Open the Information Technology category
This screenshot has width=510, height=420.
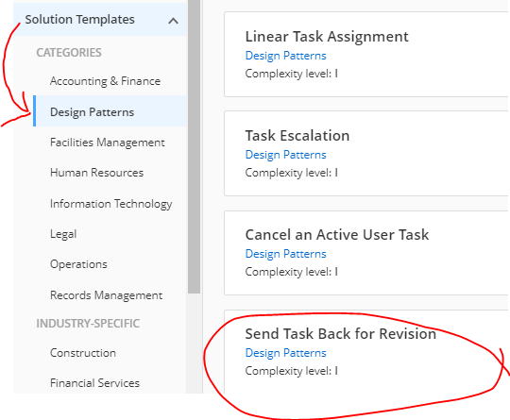tap(110, 204)
